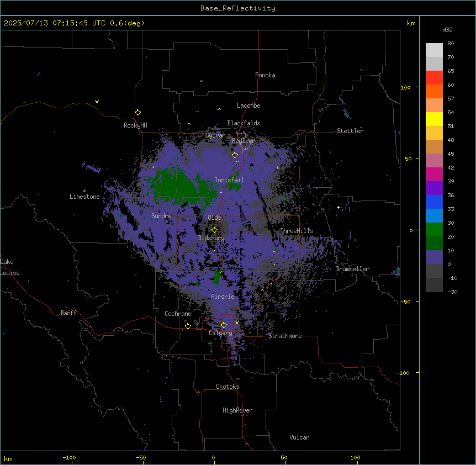Viewport: 476px width, 465px height.
Task: Select the Airdrie city label
Action: tap(223, 297)
